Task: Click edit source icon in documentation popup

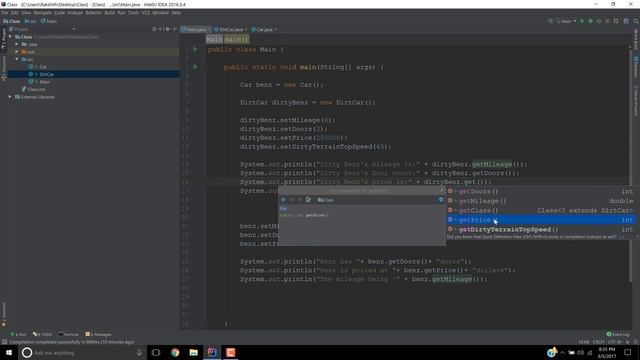Action: coord(308,200)
